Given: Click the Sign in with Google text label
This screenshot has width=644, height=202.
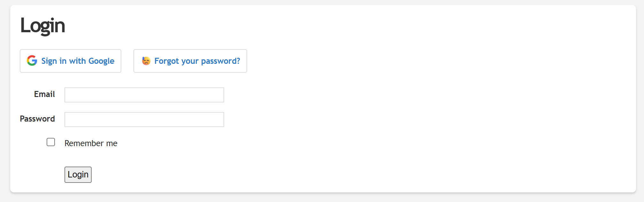Looking at the screenshot, I should (x=78, y=61).
